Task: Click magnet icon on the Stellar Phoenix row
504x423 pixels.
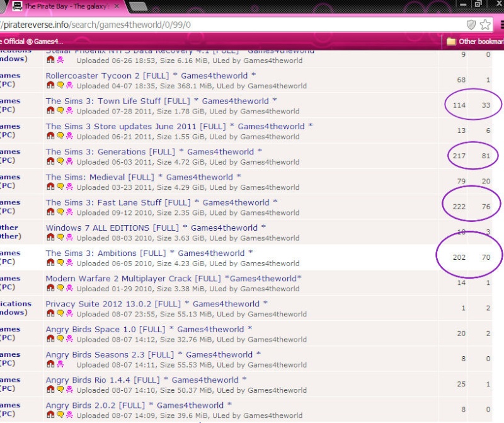Action: pos(50,60)
